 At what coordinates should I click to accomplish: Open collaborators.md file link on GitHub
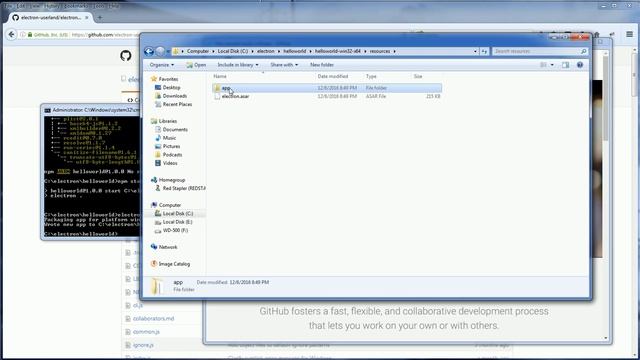tap(153, 319)
